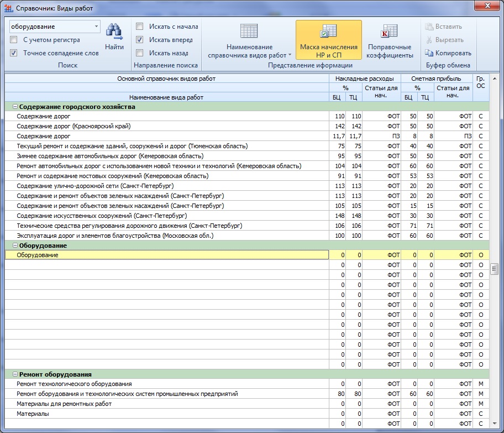Collapse the Оборудование group
The width and height of the screenshot is (504, 433).
14,245
